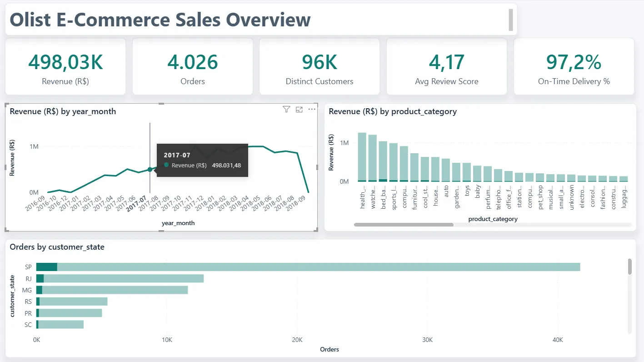Image resolution: width=644 pixels, height=362 pixels.
Task: Click the 10K tick on the Orders axis
Action: [167, 340]
